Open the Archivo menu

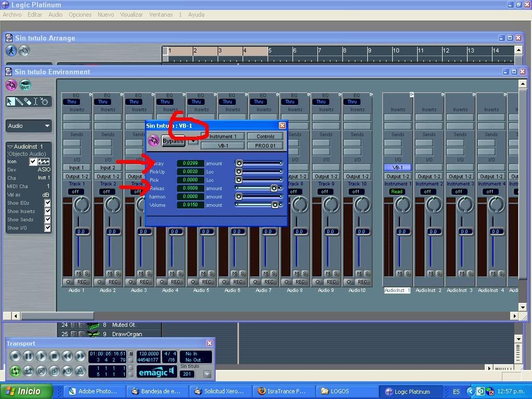click(x=12, y=15)
